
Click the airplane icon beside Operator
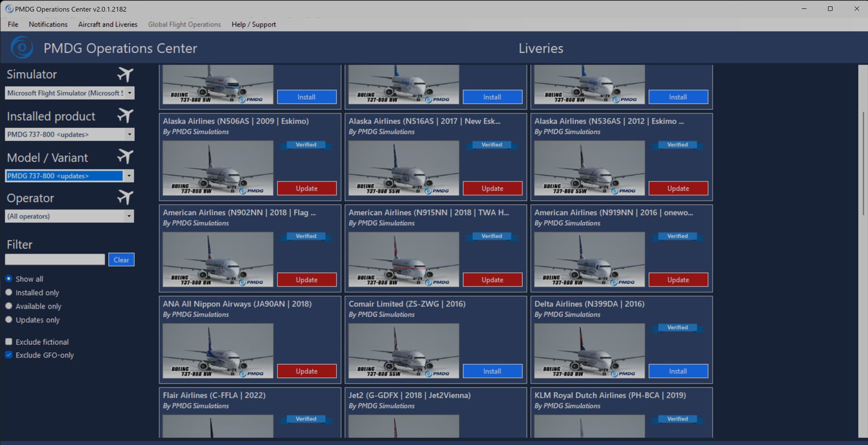(x=125, y=197)
